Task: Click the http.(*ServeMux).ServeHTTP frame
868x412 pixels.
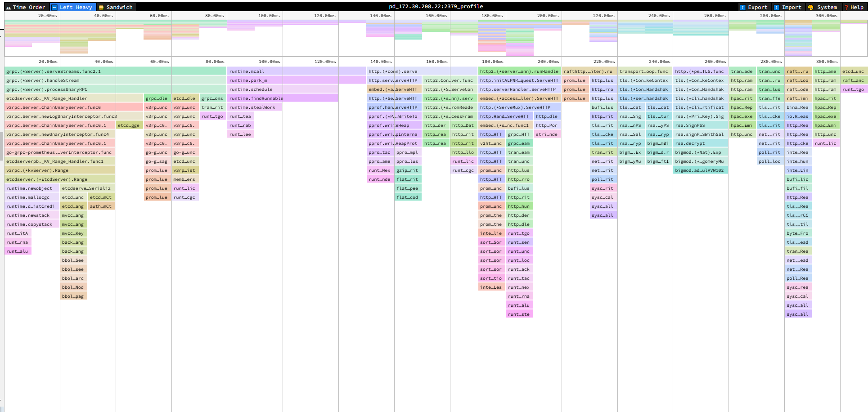Action: click(x=520, y=107)
